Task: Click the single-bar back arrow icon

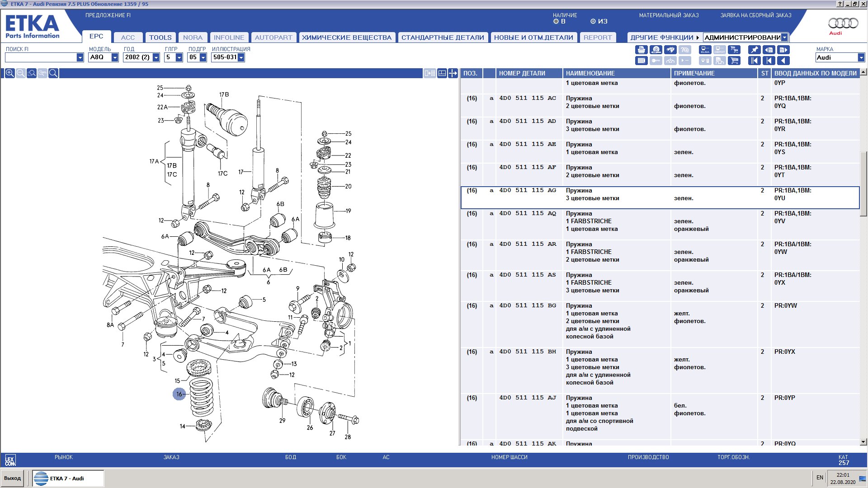Action: [769, 61]
